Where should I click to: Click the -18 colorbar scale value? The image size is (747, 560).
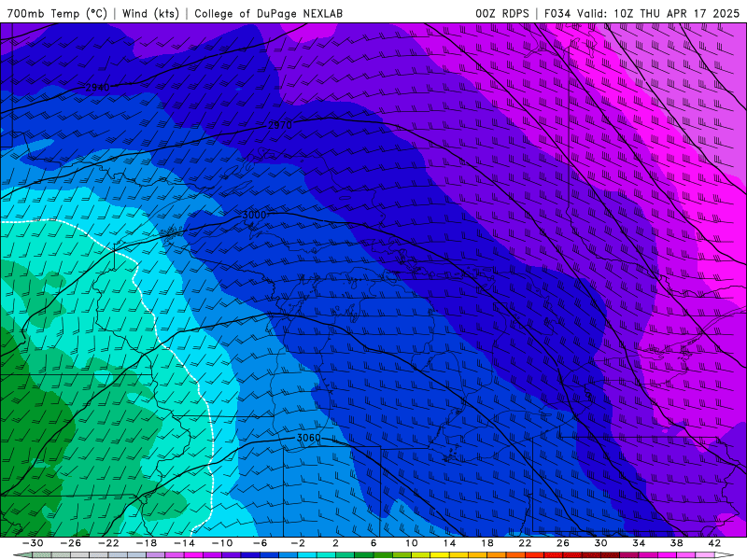(147, 543)
